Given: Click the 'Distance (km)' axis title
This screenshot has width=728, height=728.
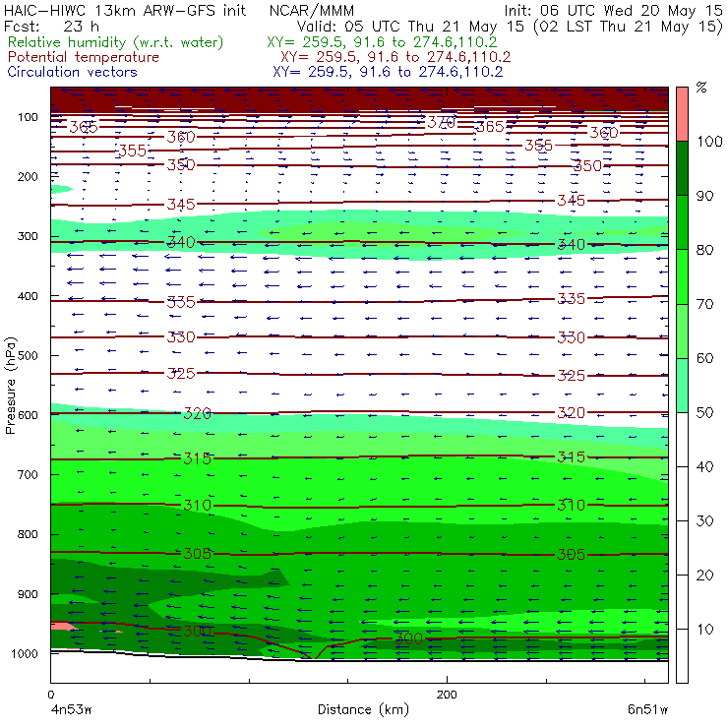Looking at the screenshot, I should 363,709.
